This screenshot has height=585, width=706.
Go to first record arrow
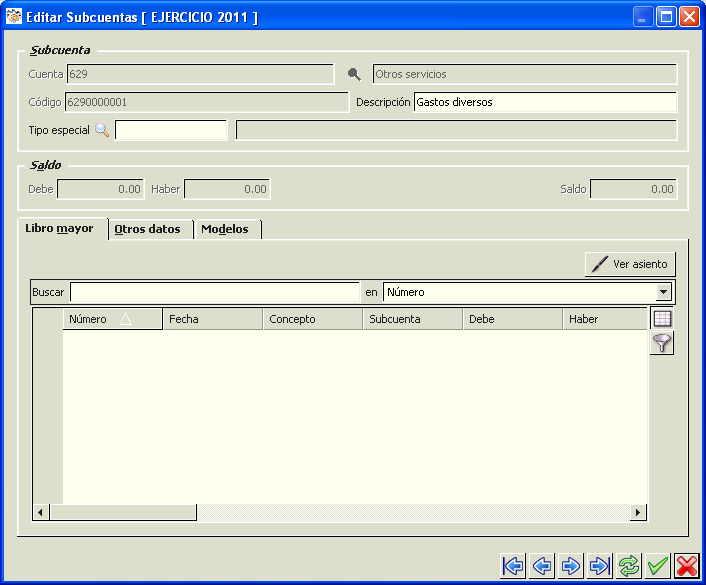(513, 566)
